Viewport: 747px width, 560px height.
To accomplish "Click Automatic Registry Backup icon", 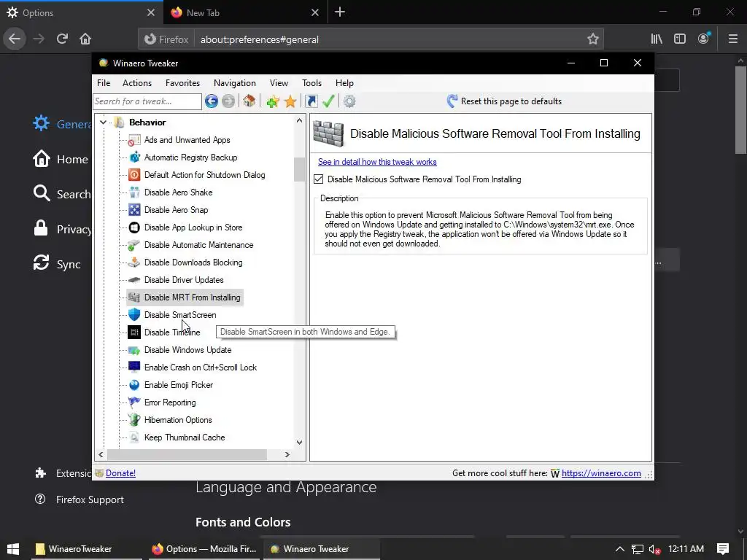I will tap(134, 157).
